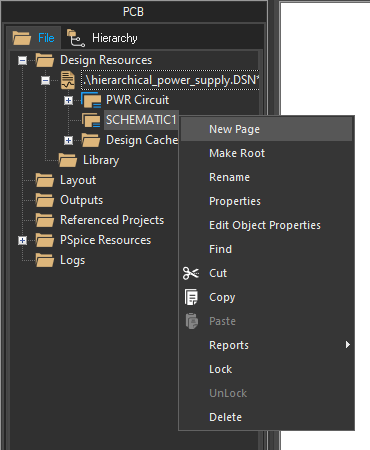Select Copy in the context menu
This screenshot has width=370, height=450.
click(266, 297)
